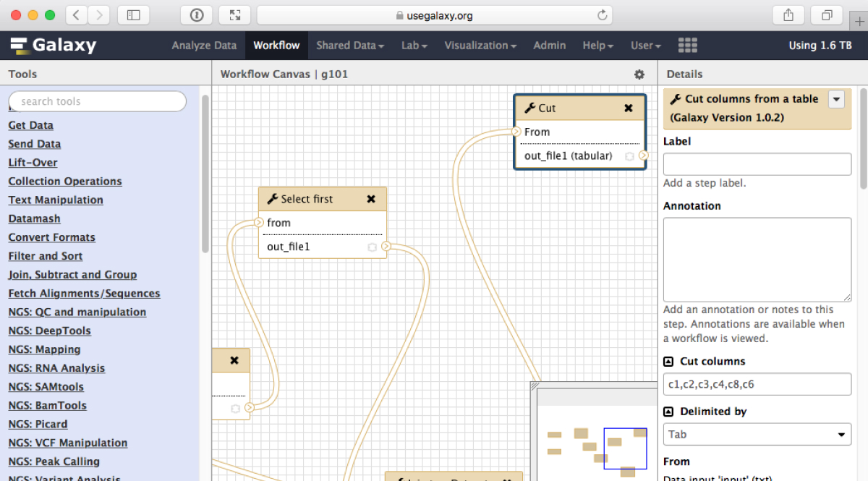868x481 pixels.
Task: Open the Cut tool version dropdown arrow
Action: click(836, 100)
